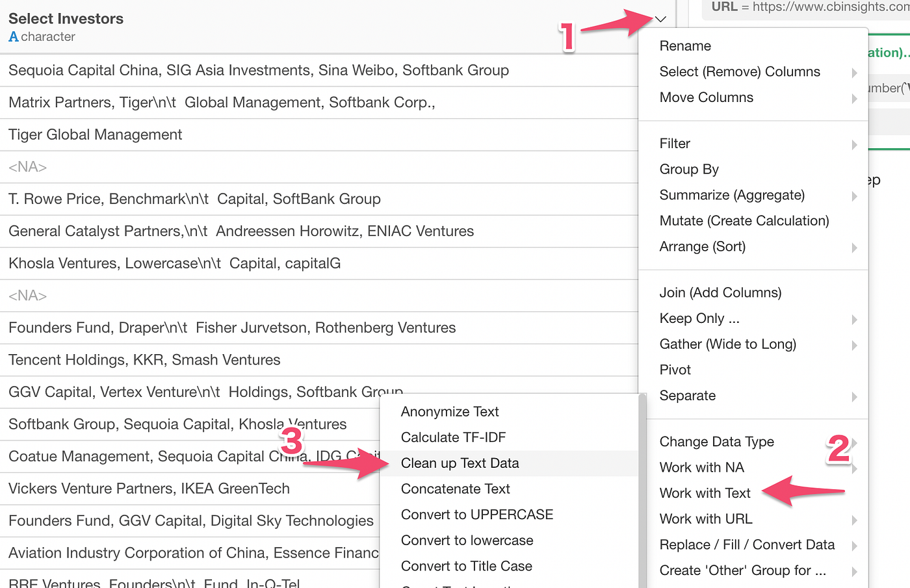Click the character data type icon under Select Investors
The height and width of the screenshot is (588, 910).
[x=12, y=36]
